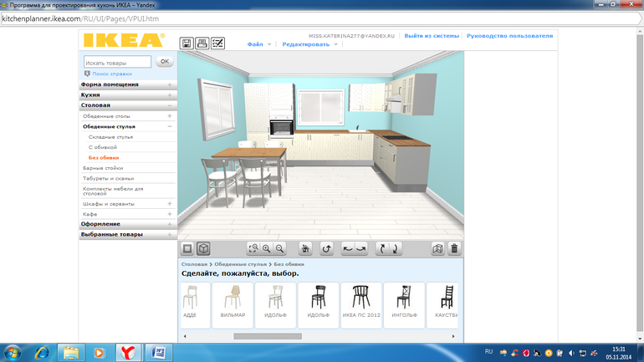Click the 'OK' search button

165,61
